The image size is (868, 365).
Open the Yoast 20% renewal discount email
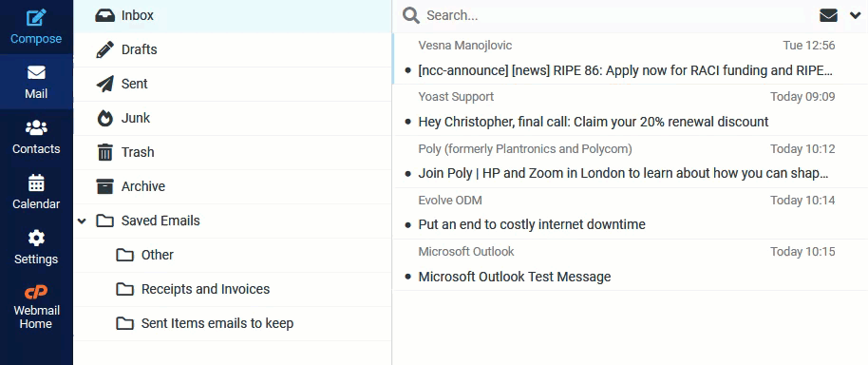pyautogui.click(x=594, y=122)
